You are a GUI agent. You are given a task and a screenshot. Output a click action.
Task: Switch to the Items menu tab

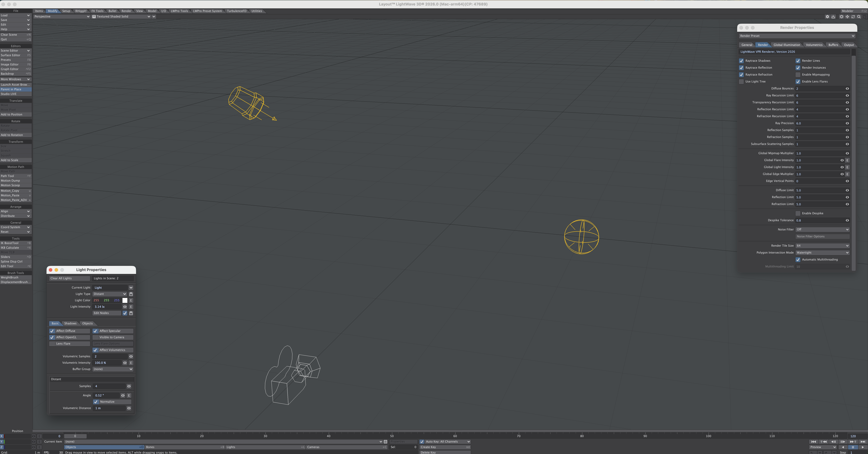[39, 11]
